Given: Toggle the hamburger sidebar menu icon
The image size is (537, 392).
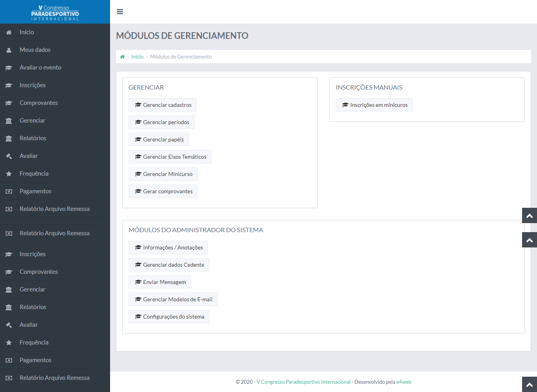Looking at the screenshot, I should click(120, 12).
